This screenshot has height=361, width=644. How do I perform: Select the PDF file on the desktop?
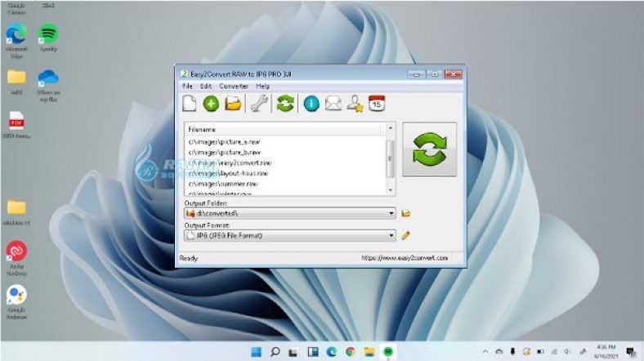click(x=16, y=125)
